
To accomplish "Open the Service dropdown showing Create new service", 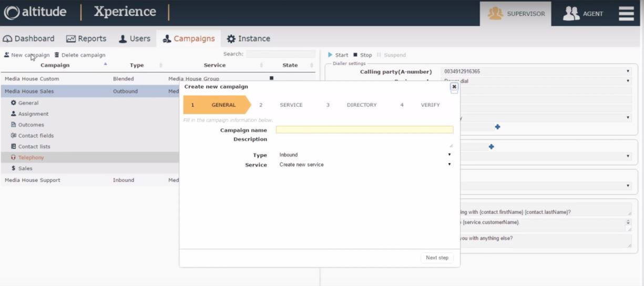I will click(x=364, y=165).
